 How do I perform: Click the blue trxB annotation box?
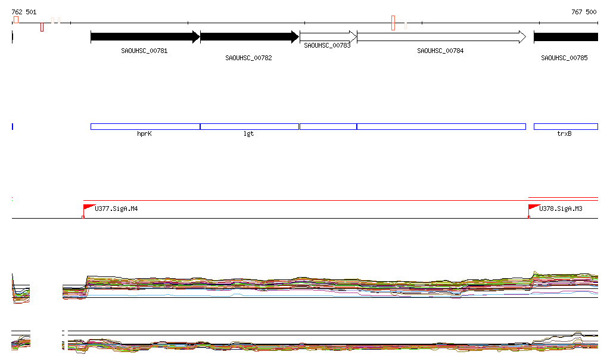pos(565,126)
